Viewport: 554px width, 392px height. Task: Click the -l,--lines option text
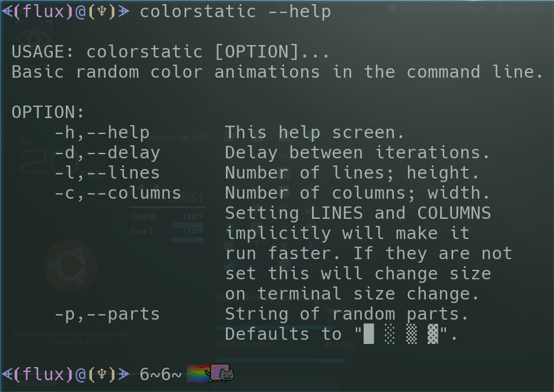point(107,173)
